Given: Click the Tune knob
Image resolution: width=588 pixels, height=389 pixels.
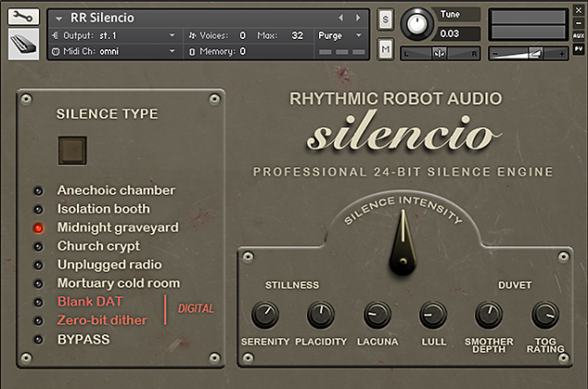Looking at the screenshot, I should tap(416, 24).
